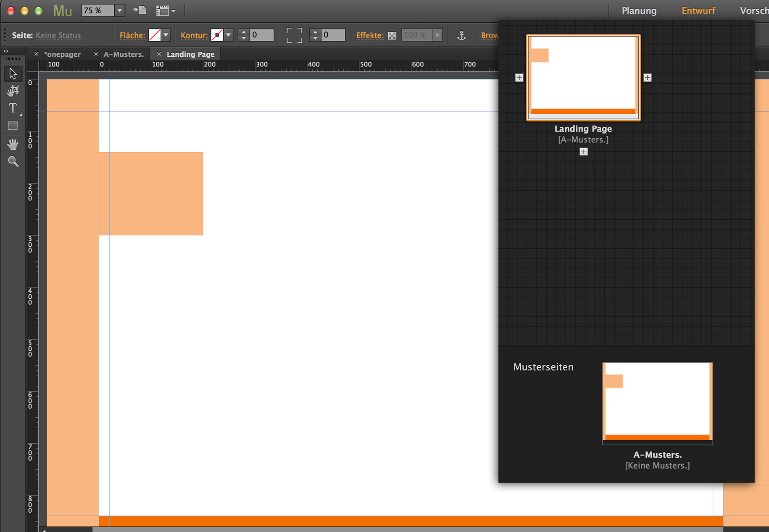The width and height of the screenshot is (769, 532).
Task: Click the Muse Mu app logo
Action: pos(63,11)
